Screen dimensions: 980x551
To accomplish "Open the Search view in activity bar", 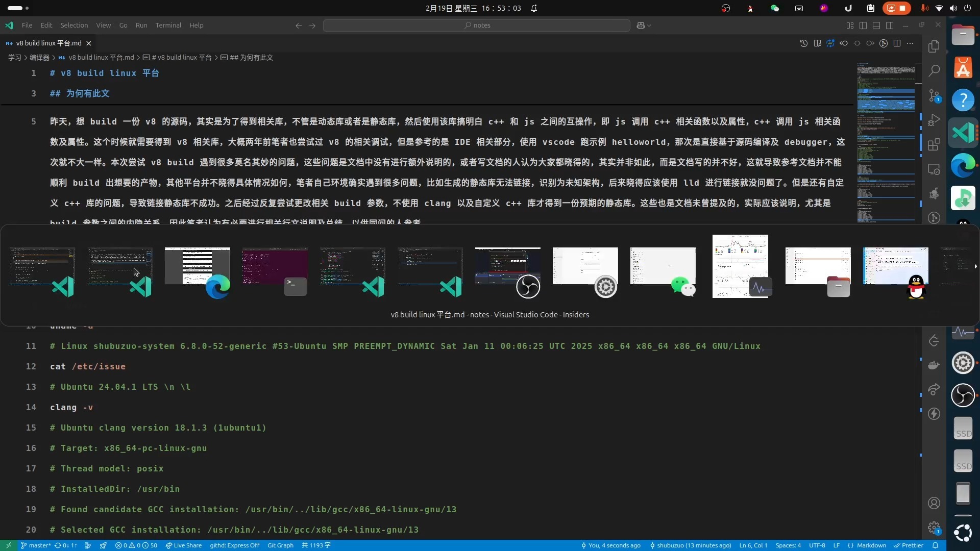I will tap(934, 70).
